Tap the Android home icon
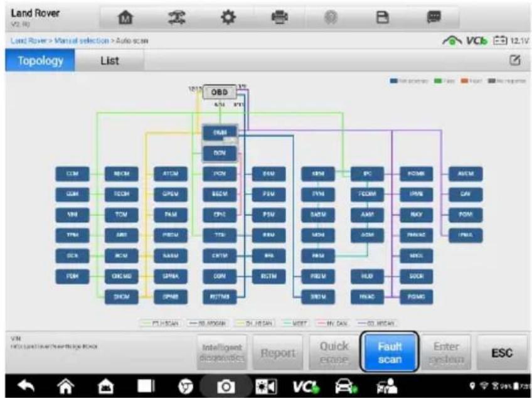The width and height of the screenshot is (532, 398). 65,386
